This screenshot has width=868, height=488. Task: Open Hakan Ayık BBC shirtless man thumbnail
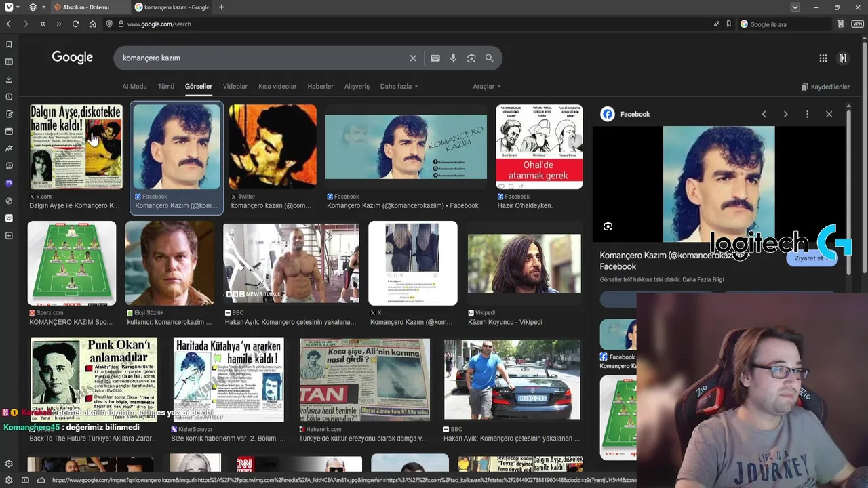coord(291,264)
